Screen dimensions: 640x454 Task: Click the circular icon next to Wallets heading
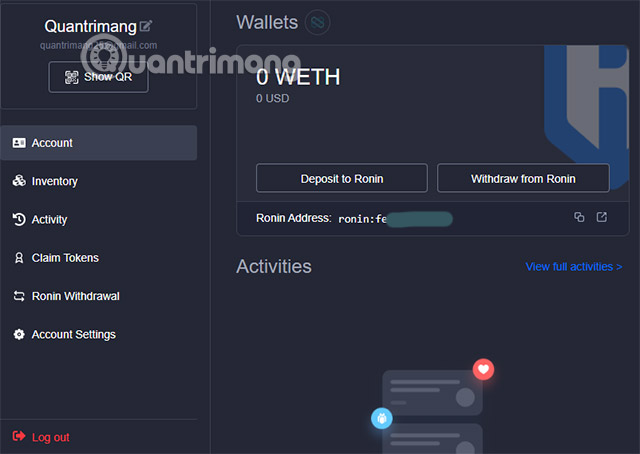click(318, 21)
